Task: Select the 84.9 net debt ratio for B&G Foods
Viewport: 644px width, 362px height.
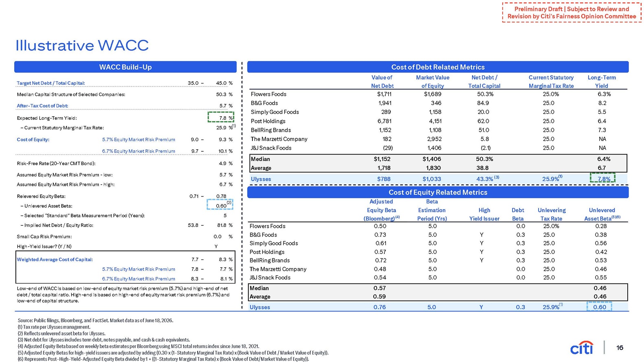Action: [x=483, y=103]
